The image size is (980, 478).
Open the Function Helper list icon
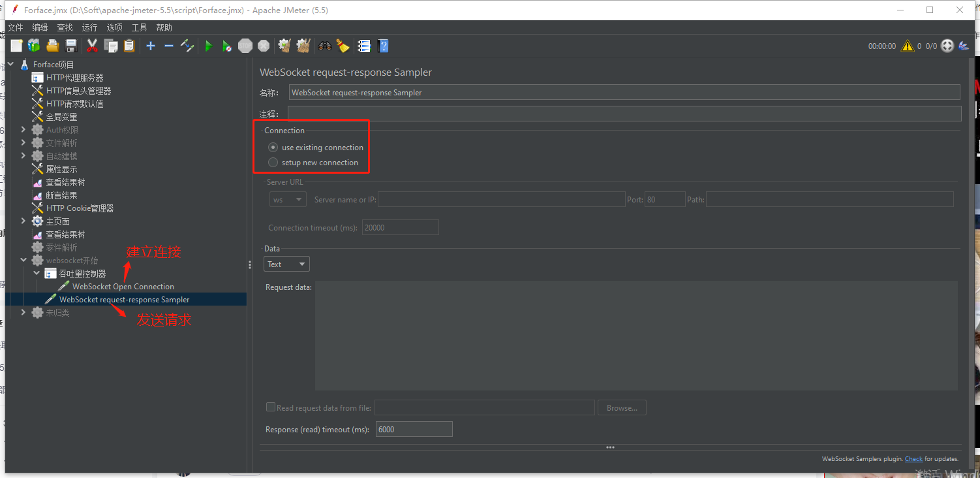[x=365, y=46]
